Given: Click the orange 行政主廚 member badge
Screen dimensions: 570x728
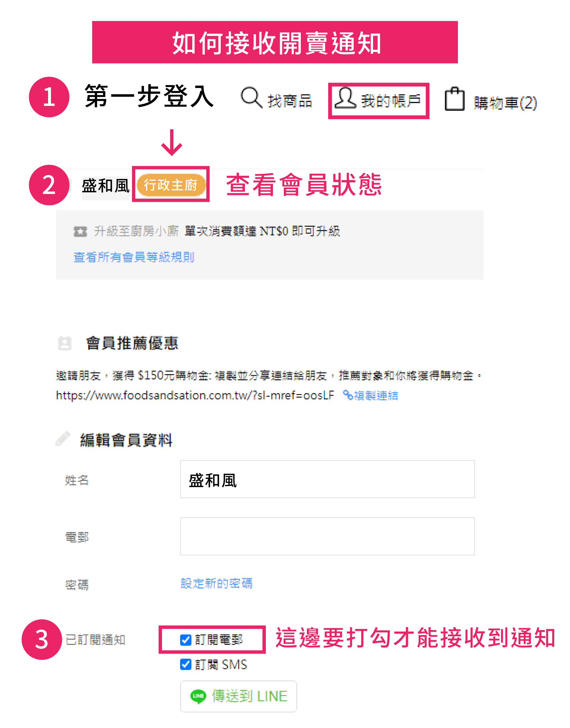Looking at the screenshot, I should click(171, 185).
